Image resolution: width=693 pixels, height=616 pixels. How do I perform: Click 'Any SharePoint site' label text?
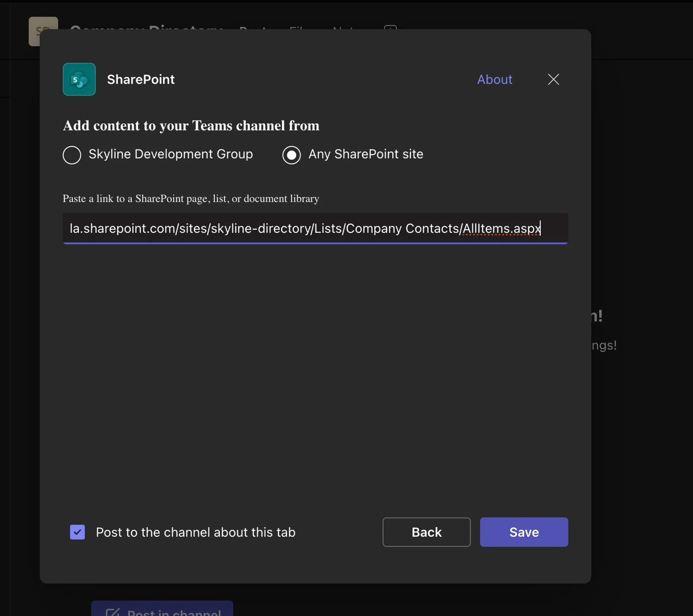pos(366,154)
